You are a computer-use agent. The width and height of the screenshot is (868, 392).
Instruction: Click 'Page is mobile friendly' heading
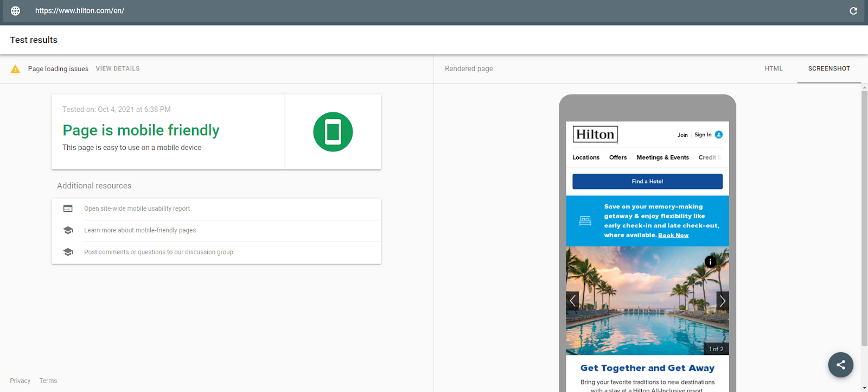point(141,130)
